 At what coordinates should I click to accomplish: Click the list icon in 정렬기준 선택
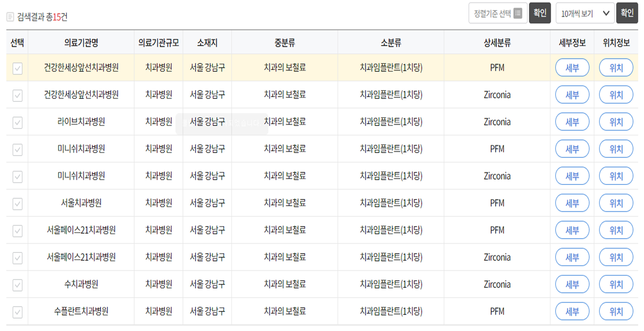(518, 13)
